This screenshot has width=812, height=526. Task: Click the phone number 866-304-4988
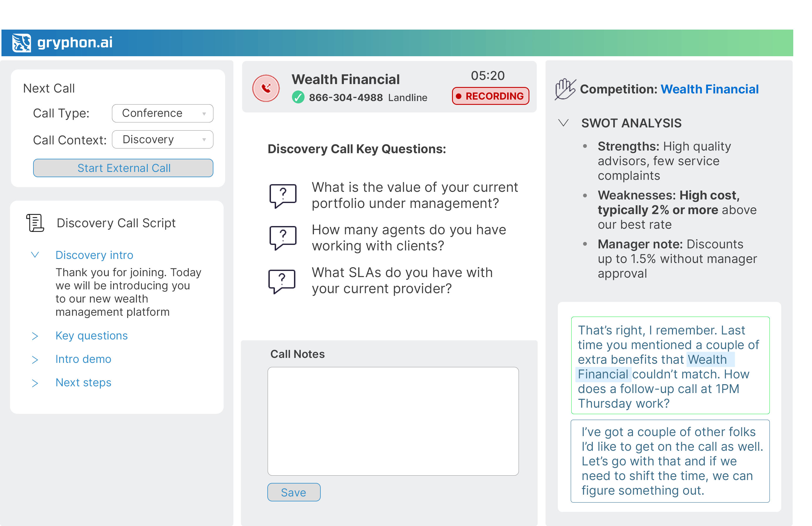click(x=346, y=98)
